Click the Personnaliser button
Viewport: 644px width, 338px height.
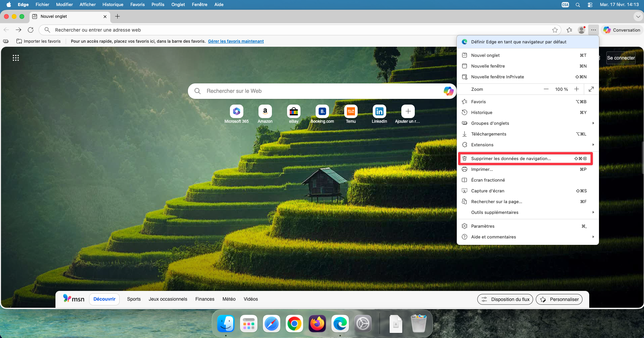coord(559,299)
